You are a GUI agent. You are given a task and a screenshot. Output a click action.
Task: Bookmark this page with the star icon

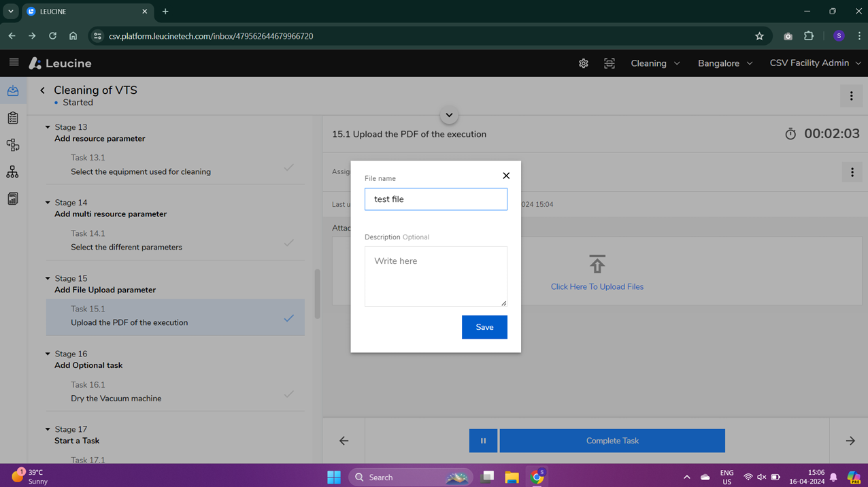click(759, 36)
